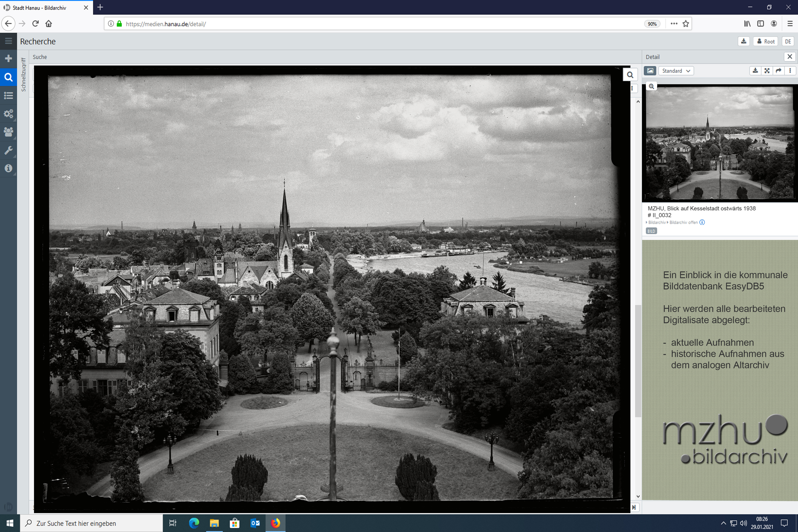Zoom into the detail thumbnail with magnifier

(x=651, y=86)
